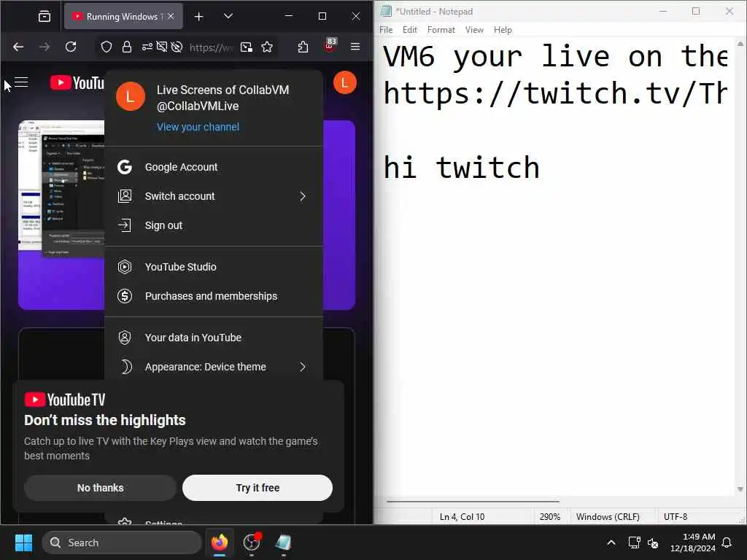Open Firefox tracking protection shield icon
Screen dimensions: 747x560
[x=107, y=47]
